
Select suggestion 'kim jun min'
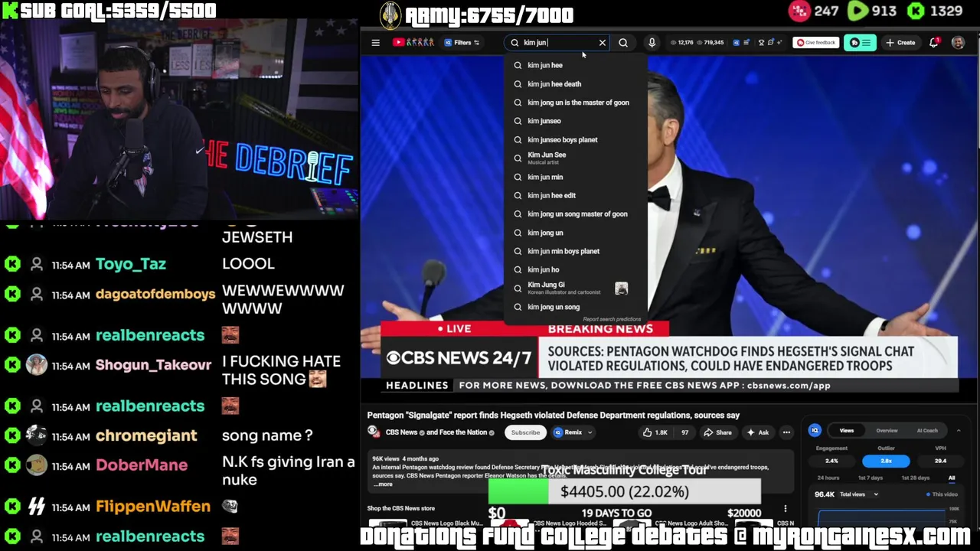point(576,177)
